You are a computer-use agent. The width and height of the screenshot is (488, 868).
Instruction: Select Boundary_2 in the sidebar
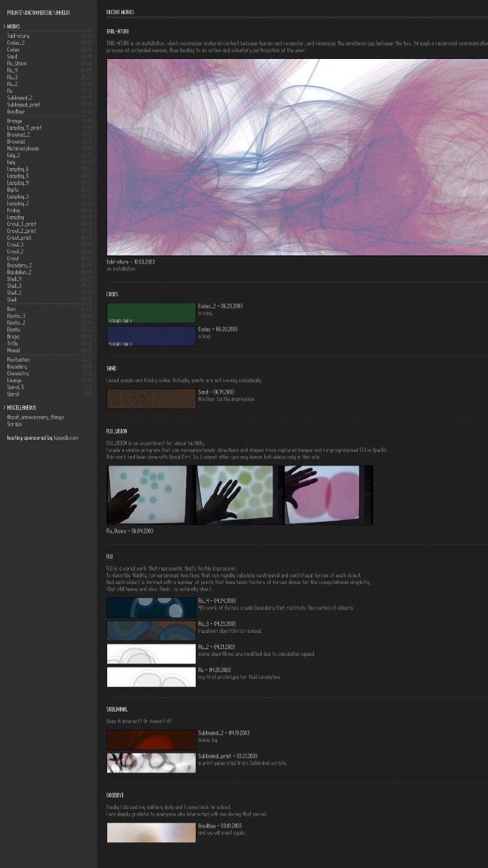point(19,266)
